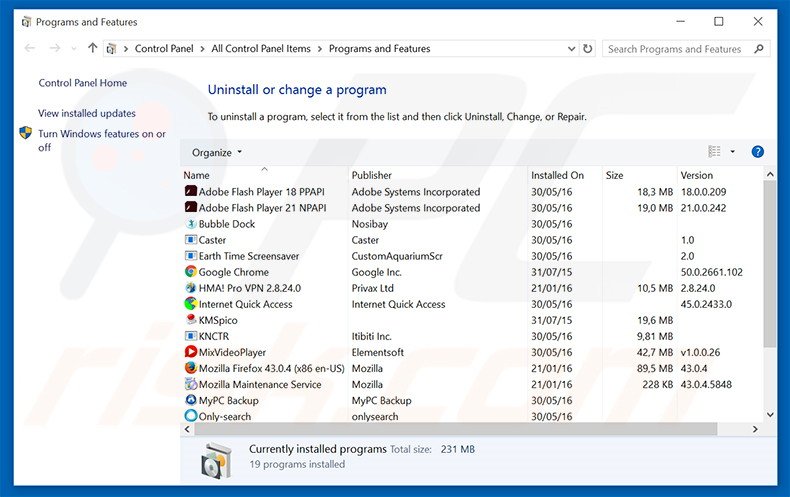Select the Caster program icon
The image size is (790, 497).
190,240
